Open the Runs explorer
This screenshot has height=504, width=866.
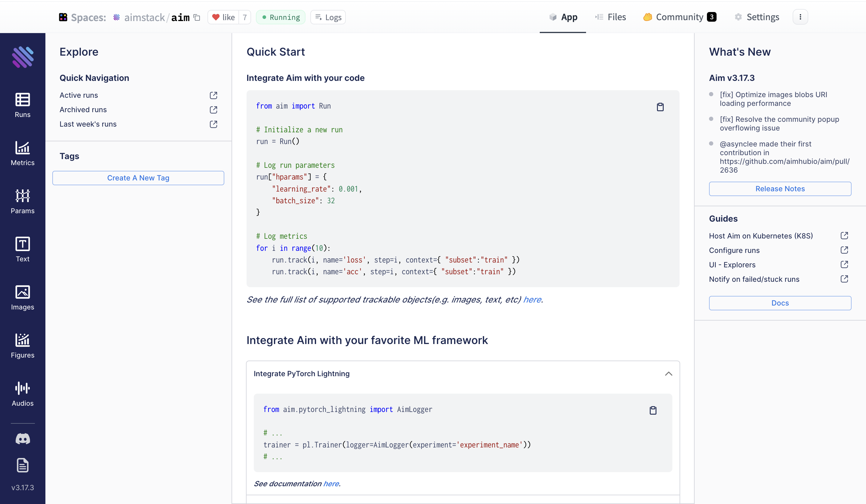tap(23, 105)
